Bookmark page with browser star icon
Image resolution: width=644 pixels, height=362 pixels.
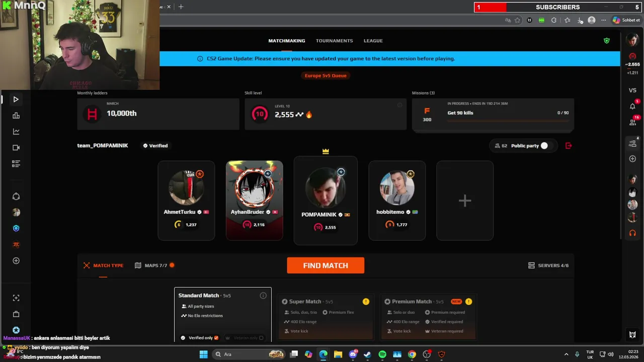[517, 20]
